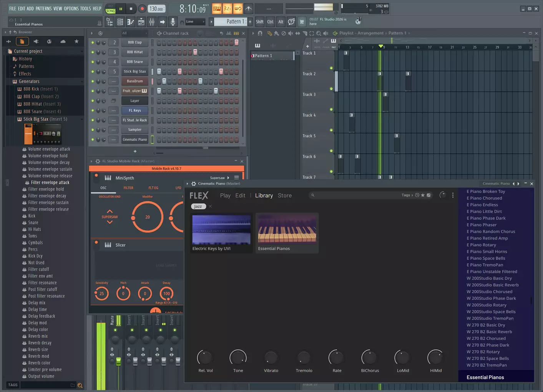Mute the 808 Clap channel
This screenshot has width=543, height=392.
[x=93, y=42]
